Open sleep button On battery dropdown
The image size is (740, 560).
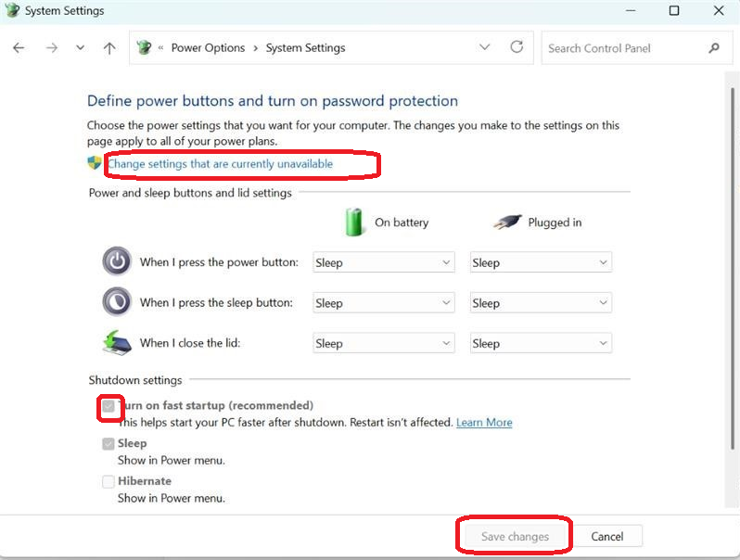[x=384, y=303]
